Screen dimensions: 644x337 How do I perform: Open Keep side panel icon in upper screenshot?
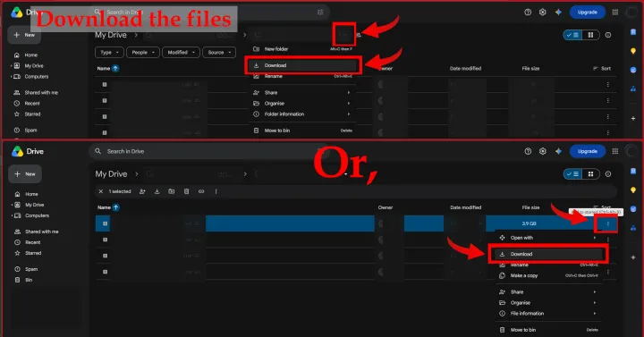(x=633, y=51)
